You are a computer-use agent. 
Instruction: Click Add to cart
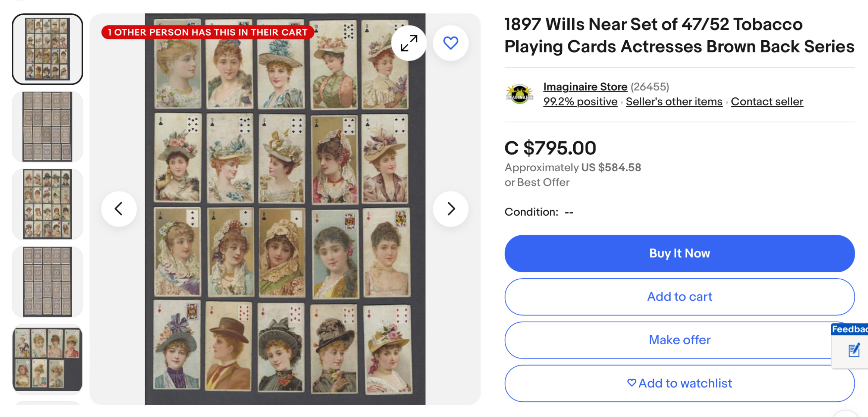click(679, 297)
